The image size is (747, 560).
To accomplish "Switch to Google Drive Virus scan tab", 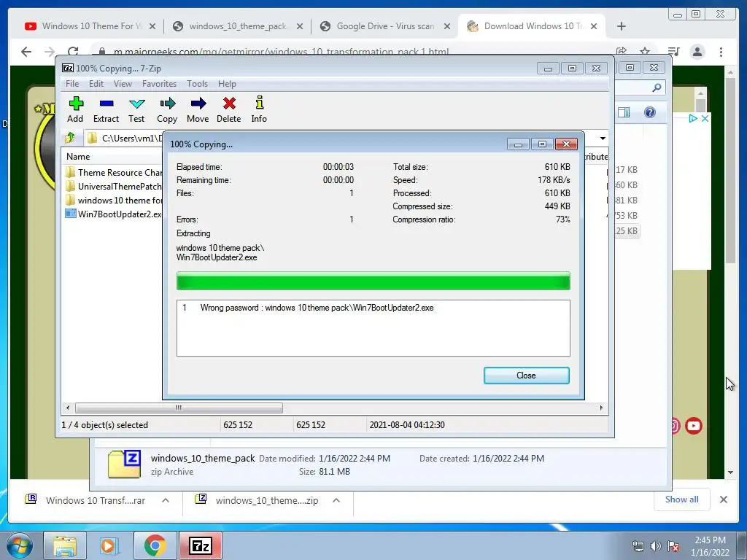I will (385, 26).
